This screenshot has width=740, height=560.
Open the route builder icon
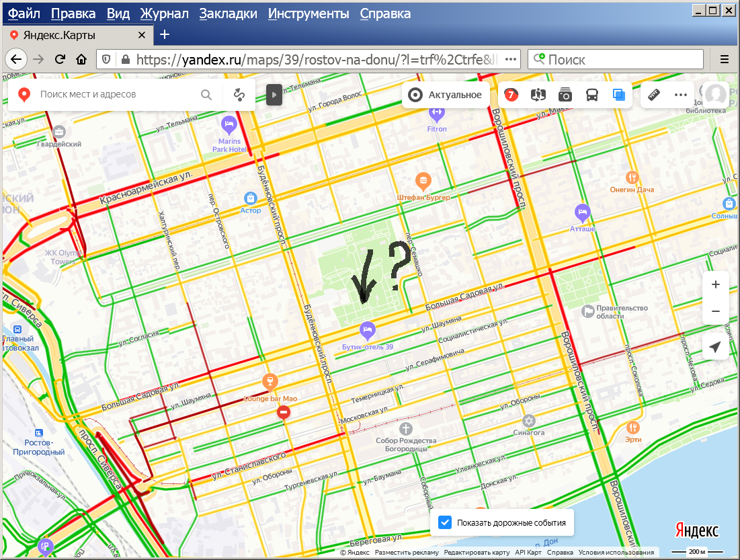[x=239, y=94]
